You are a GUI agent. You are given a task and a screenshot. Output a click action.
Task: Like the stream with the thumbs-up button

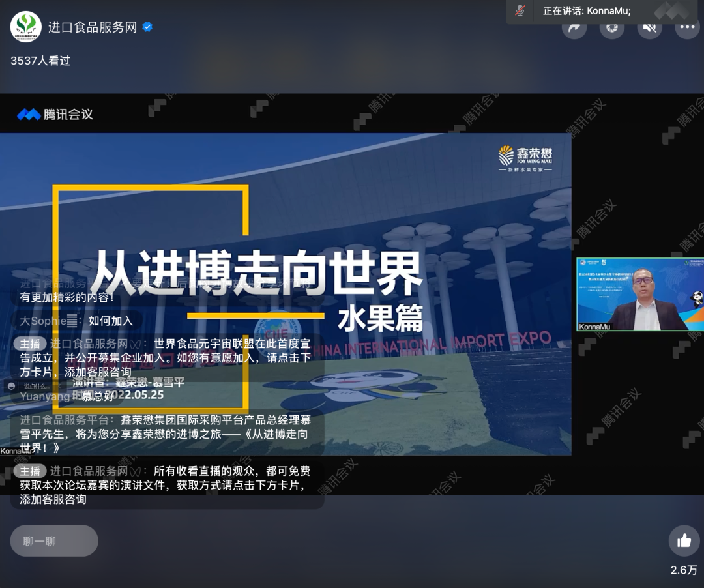coord(684,540)
